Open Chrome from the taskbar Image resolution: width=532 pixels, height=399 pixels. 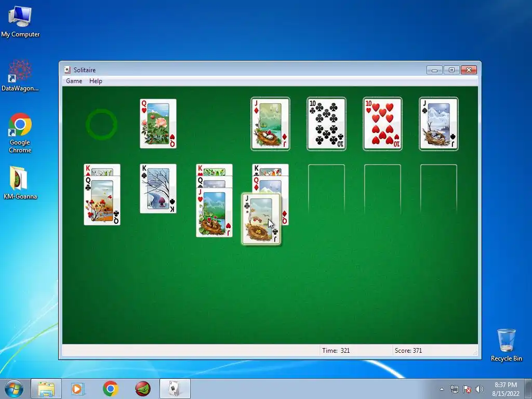[x=111, y=389]
